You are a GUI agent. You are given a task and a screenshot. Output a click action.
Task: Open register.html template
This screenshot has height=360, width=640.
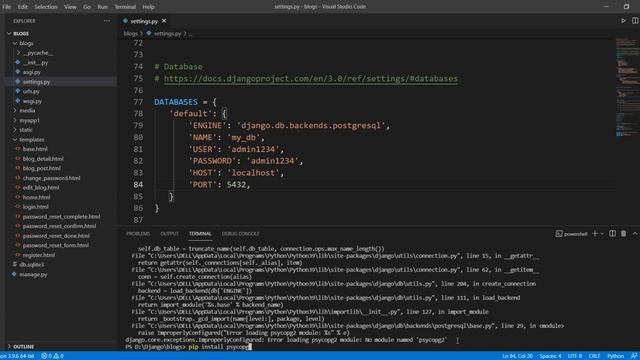[38, 255]
